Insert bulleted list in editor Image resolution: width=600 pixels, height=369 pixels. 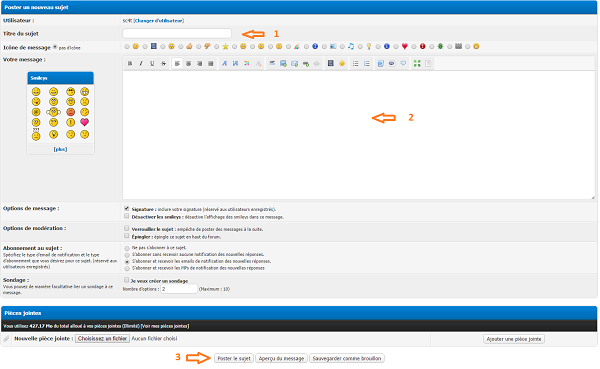(355, 64)
